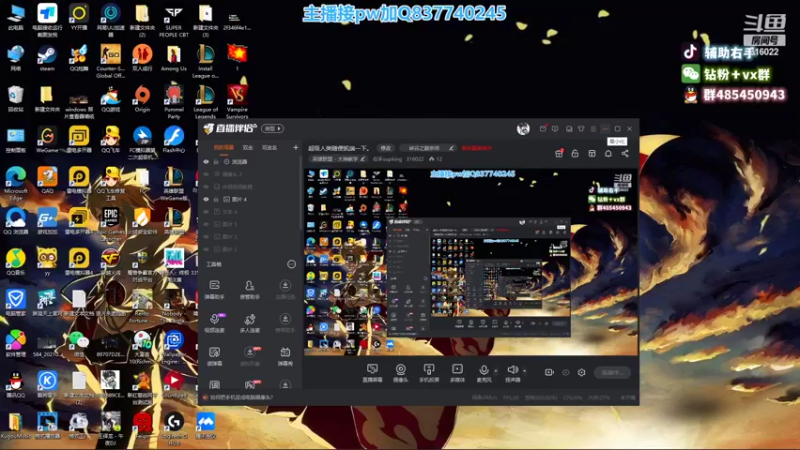Open Among Us desktop shortcut
The image size is (800, 450).
click(173, 59)
